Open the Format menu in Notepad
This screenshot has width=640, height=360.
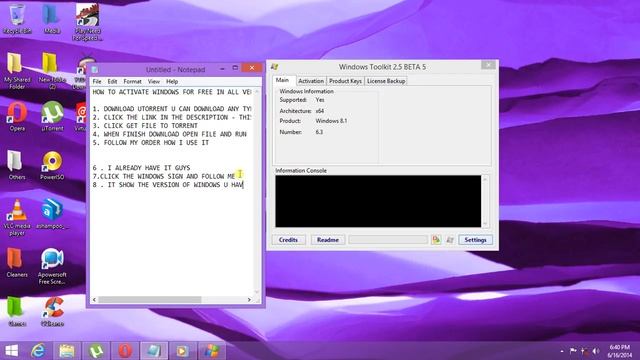tap(132, 82)
